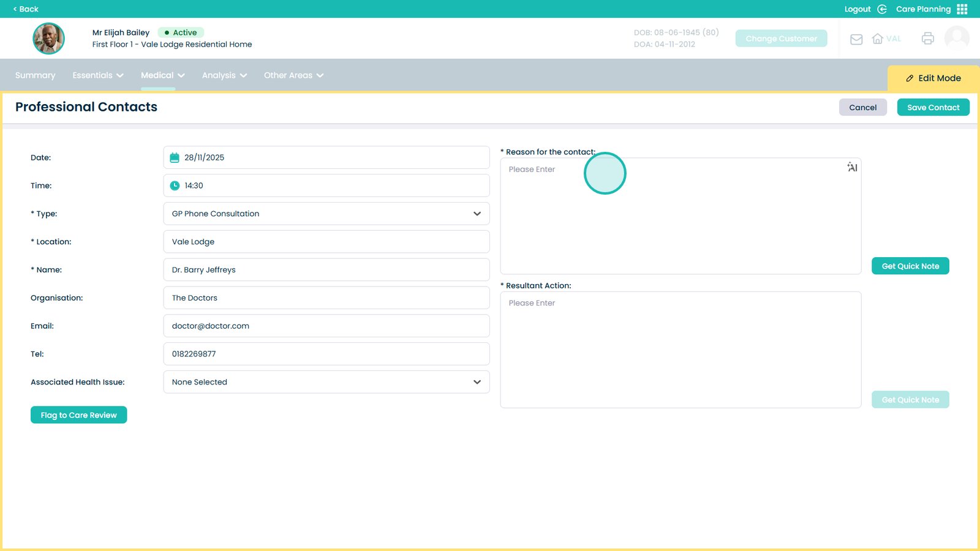980x551 pixels.
Task: Expand the Associated Health Issue dropdown
Action: [x=326, y=382]
